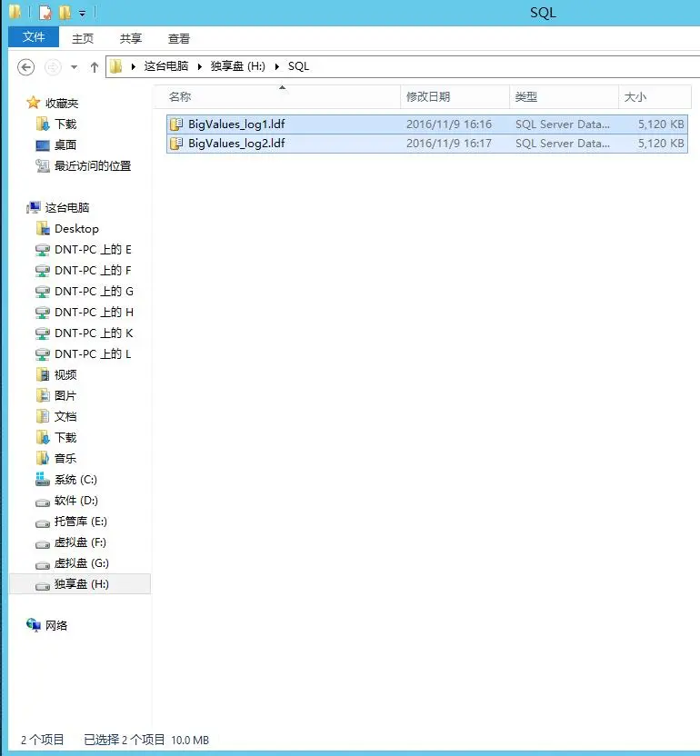The image size is (700, 756).
Task: Click the new folder icon in title bar
Action: click(x=65, y=13)
